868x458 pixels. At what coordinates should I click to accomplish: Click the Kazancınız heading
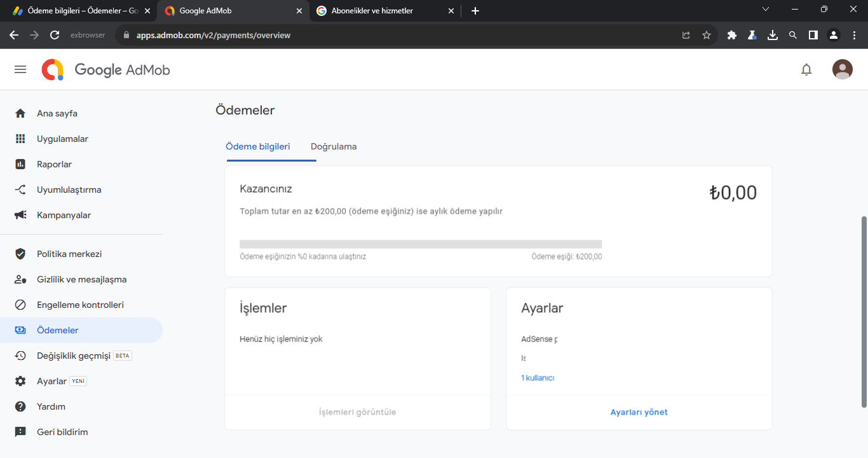[x=266, y=189]
